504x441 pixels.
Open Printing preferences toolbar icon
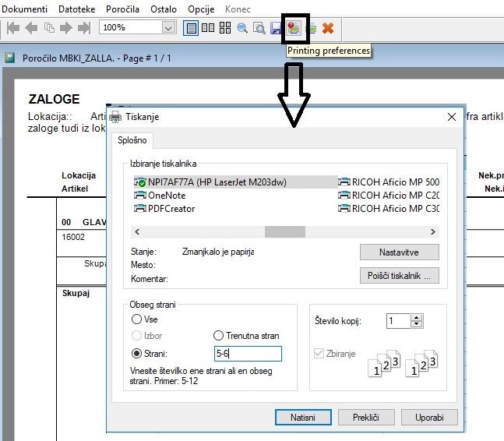[x=294, y=28]
